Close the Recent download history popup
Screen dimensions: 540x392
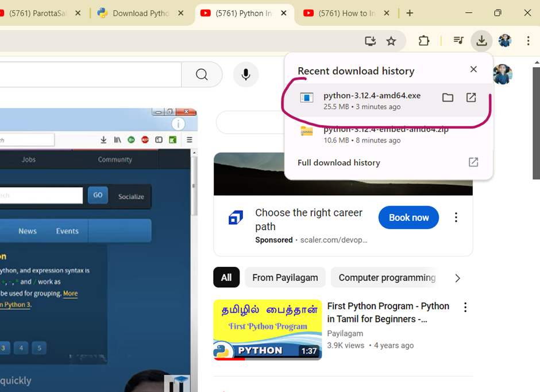pyautogui.click(x=473, y=69)
